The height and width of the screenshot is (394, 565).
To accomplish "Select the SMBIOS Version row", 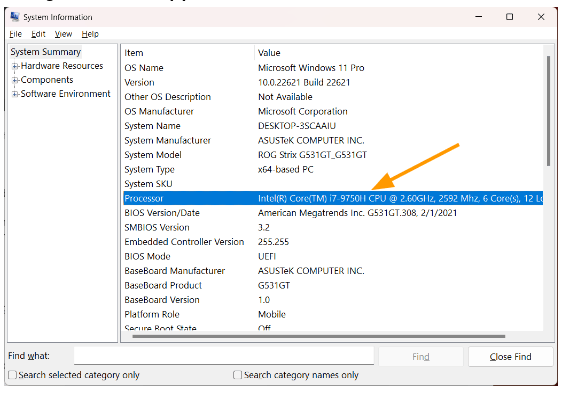I will 333,227.
